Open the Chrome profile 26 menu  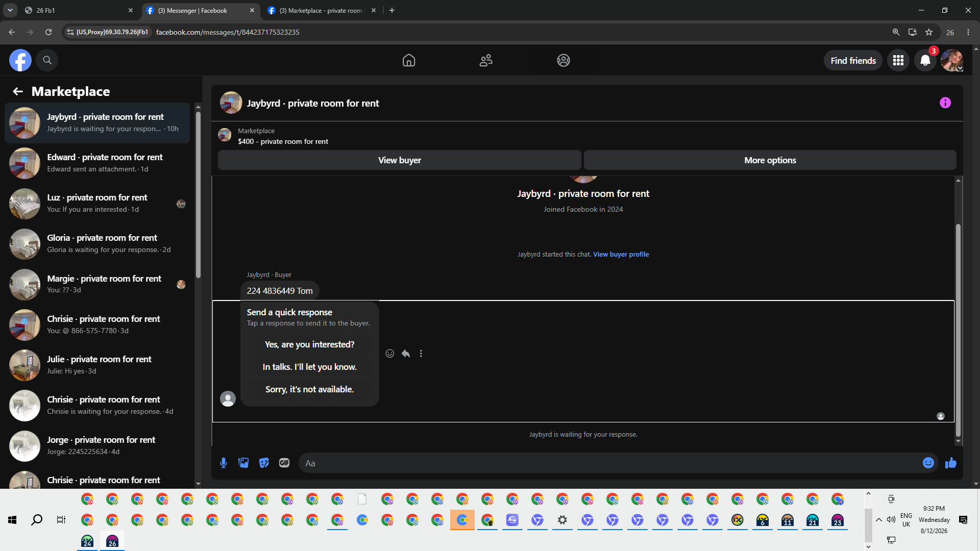[950, 32]
